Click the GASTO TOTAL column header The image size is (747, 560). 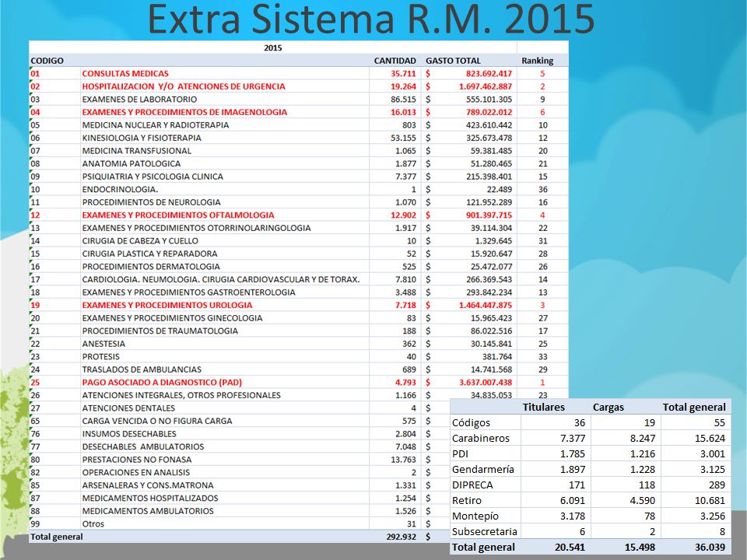453,61
